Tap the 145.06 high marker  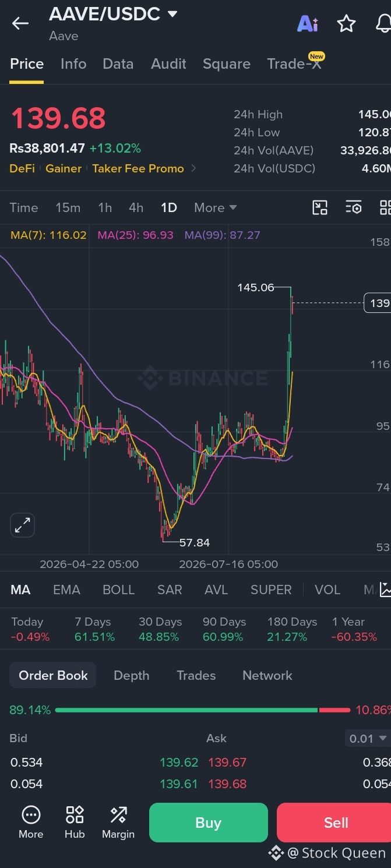pyautogui.click(x=256, y=287)
